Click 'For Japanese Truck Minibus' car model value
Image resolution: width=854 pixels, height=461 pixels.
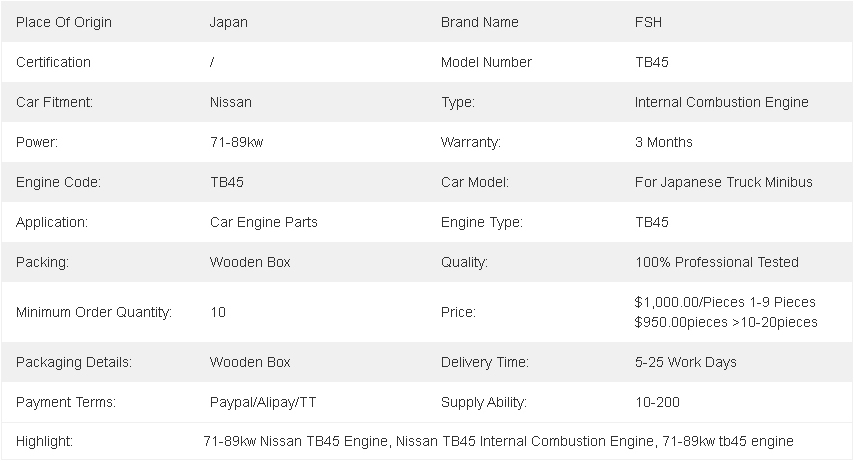tap(723, 182)
